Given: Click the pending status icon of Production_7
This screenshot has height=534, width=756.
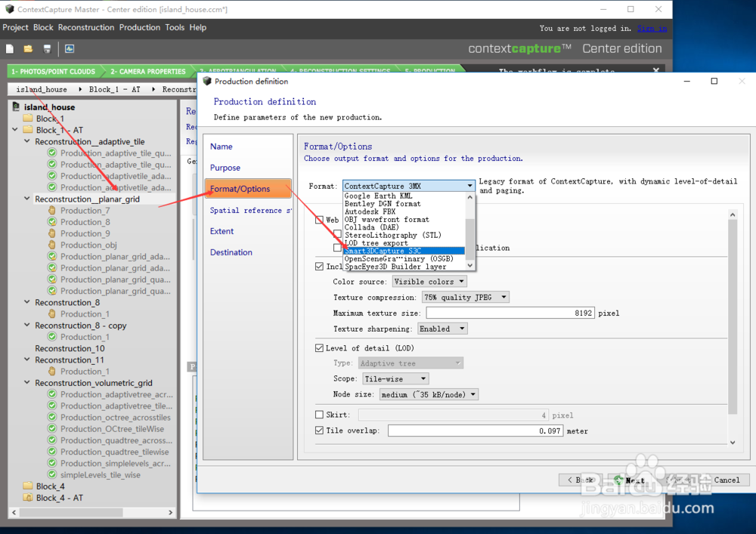Looking at the screenshot, I should (52, 211).
